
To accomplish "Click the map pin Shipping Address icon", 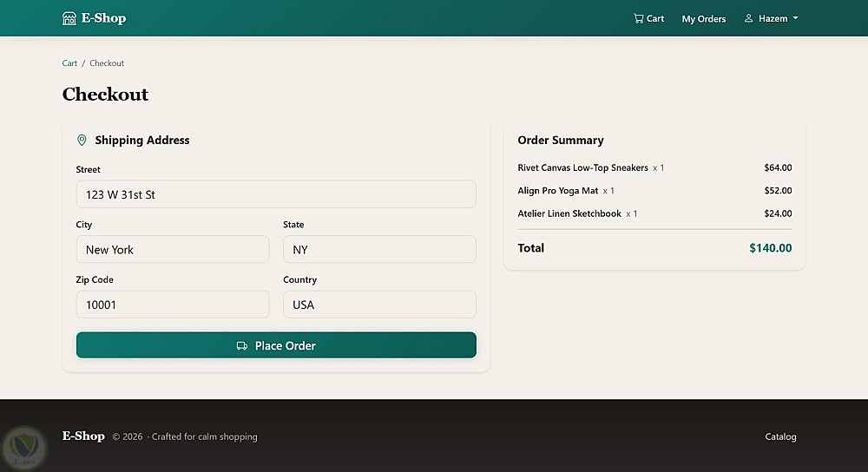I will pyautogui.click(x=82, y=141).
